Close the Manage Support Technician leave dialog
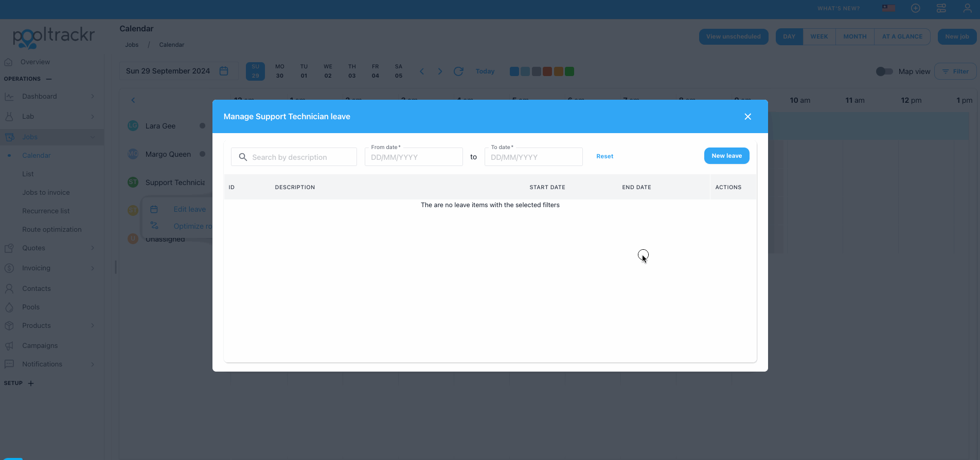This screenshot has height=460, width=980. point(747,117)
